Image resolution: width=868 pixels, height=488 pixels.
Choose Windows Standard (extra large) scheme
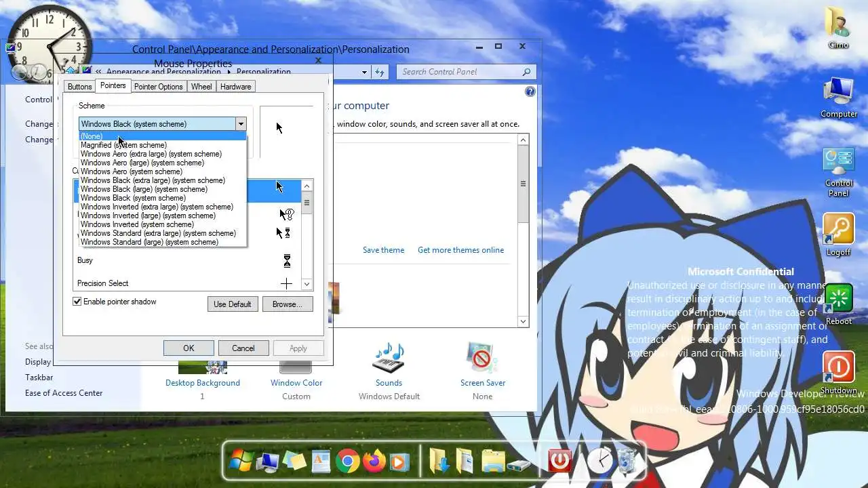(162, 233)
